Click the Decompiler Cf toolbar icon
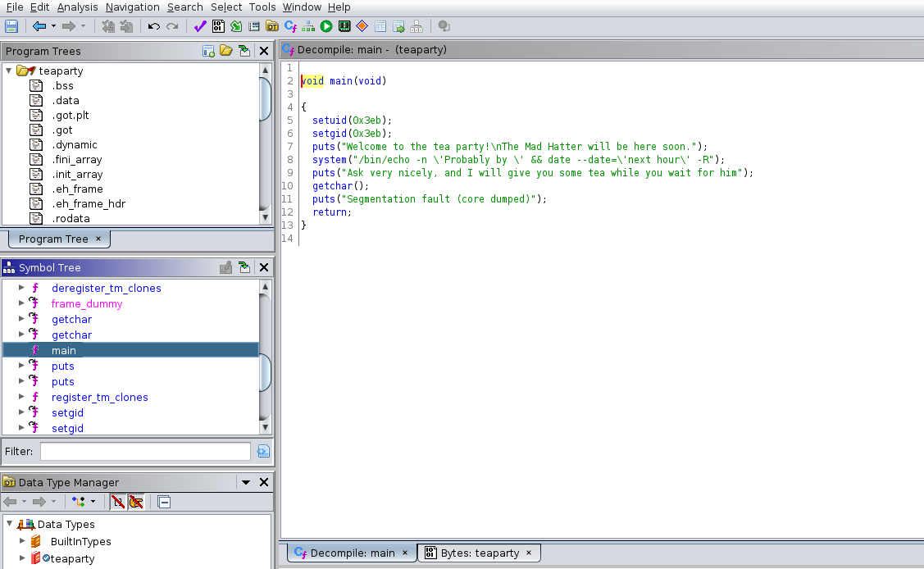The height and width of the screenshot is (569, 924). click(290, 26)
